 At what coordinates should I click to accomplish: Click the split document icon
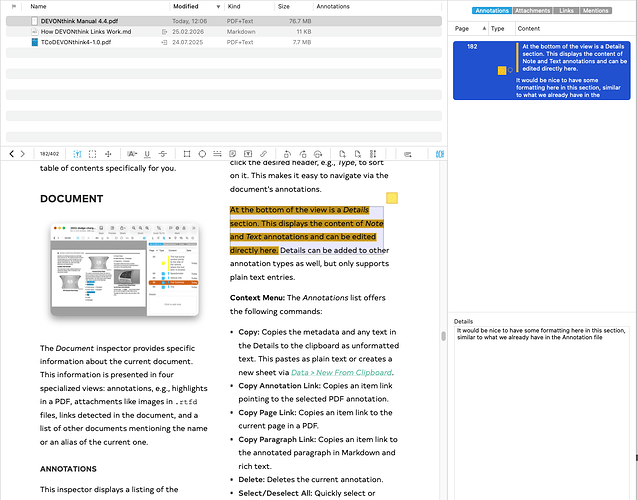[x=373, y=154]
